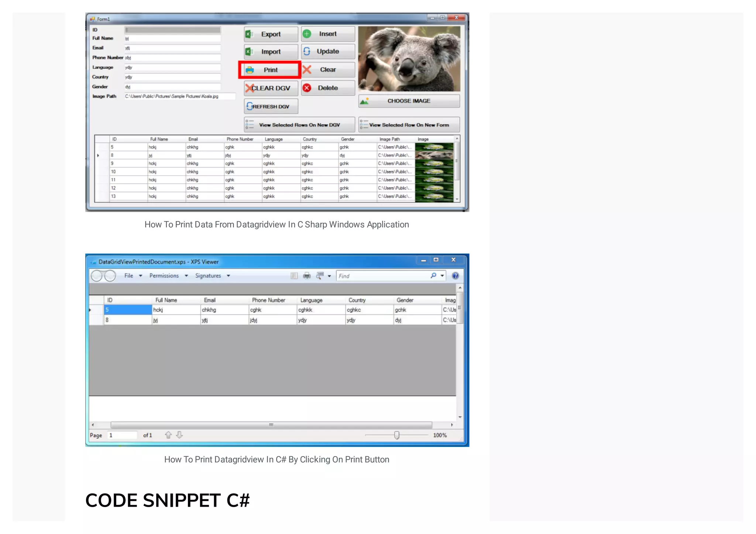Click the red X icon on Clear

[x=307, y=69]
